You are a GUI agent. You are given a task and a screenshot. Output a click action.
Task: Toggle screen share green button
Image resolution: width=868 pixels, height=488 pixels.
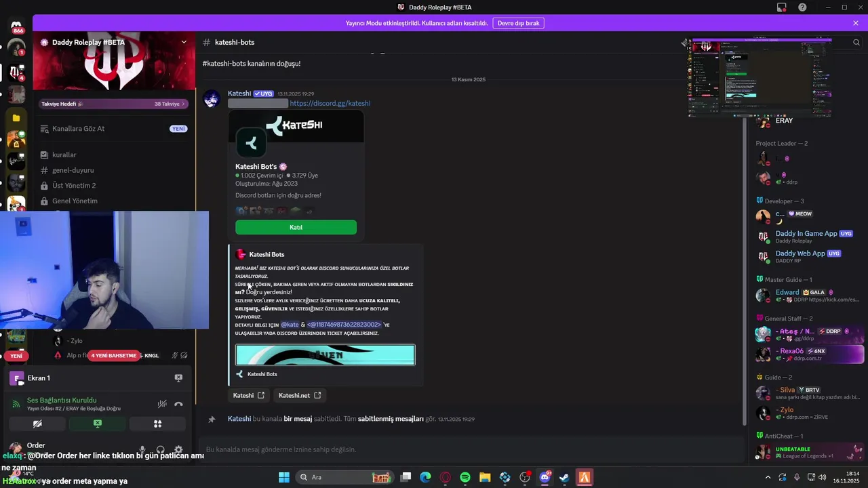98,424
